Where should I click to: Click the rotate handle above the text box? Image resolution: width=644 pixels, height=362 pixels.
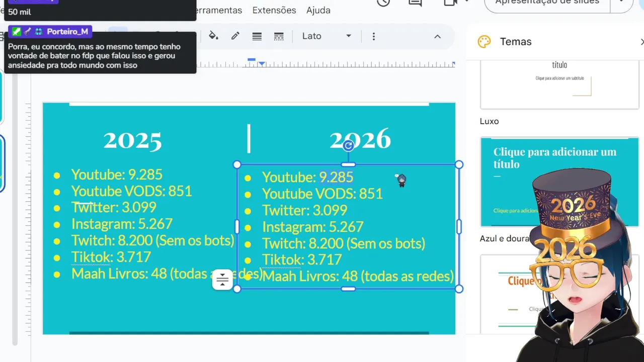click(x=348, y=146)
